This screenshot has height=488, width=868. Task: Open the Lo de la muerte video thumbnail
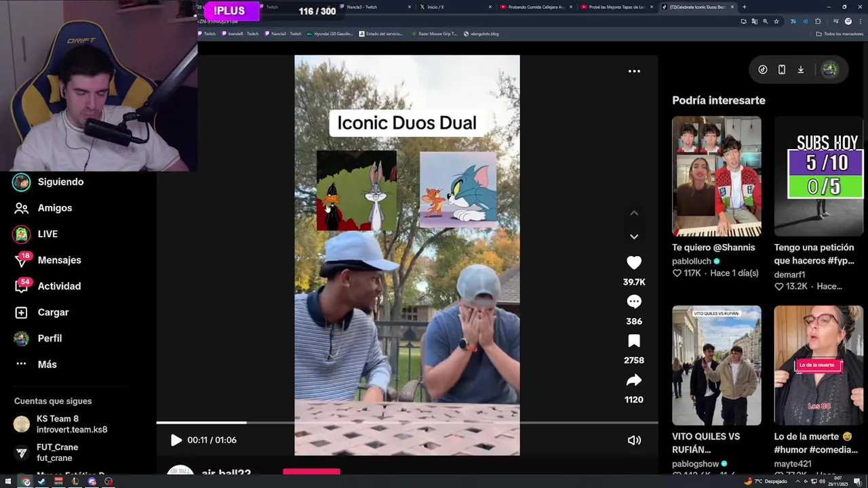pyautogui.click(x=818, y=365)
